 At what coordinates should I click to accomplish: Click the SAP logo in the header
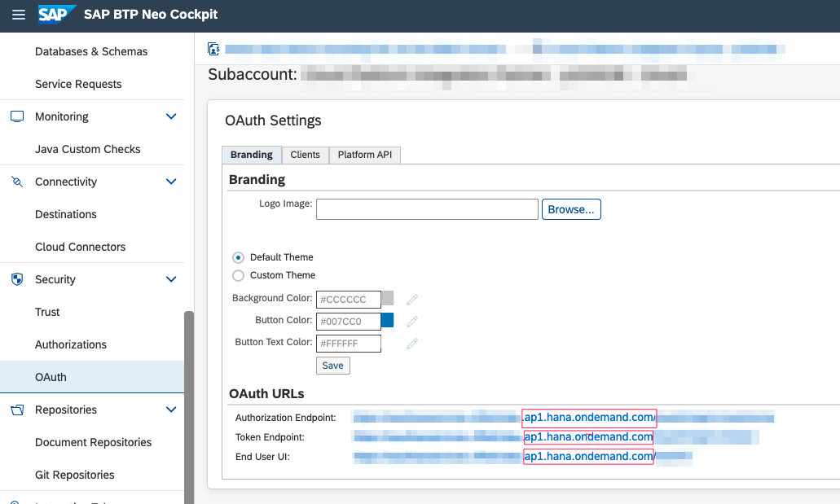(57, 14)
